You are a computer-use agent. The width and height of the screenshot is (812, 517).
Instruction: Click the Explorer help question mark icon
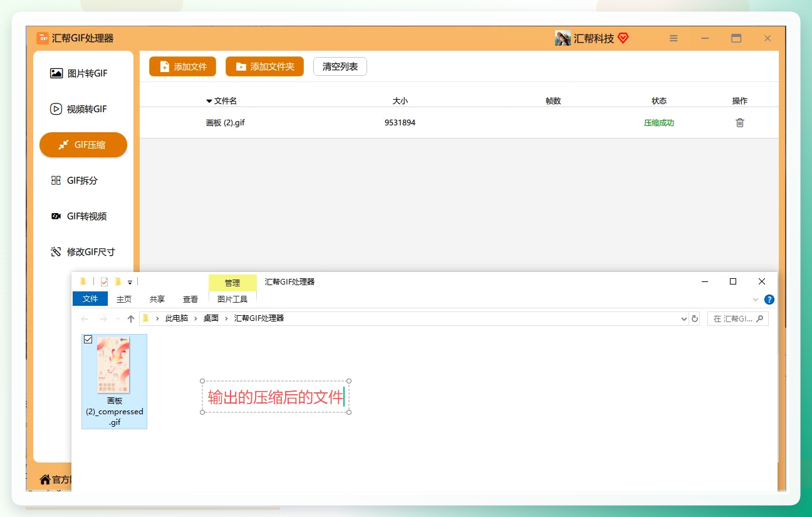pyautogui.click(x=769, y=300)
